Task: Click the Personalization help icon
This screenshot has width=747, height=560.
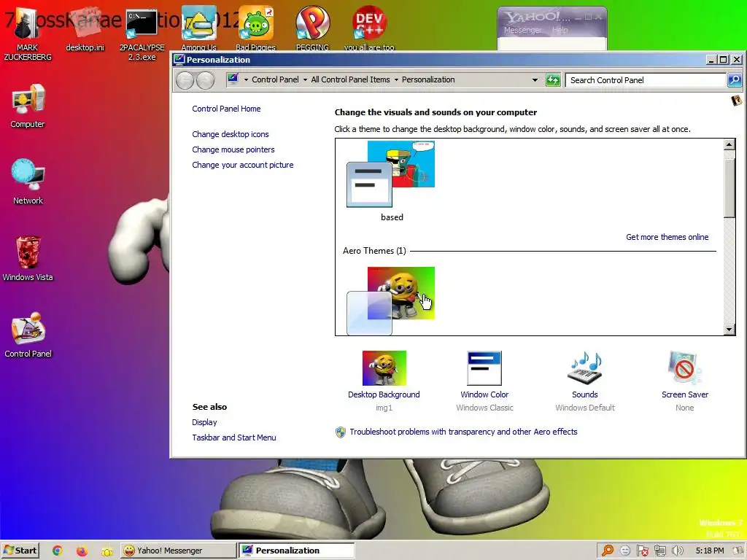Action: 736,101
